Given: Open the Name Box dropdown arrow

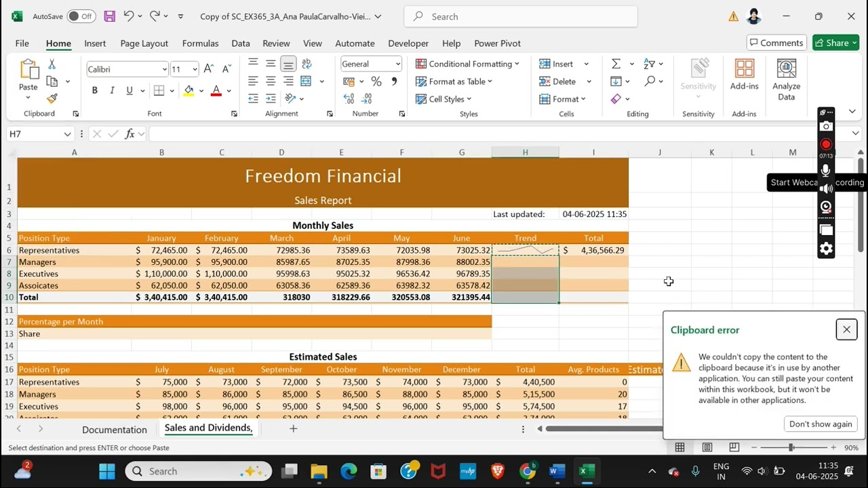Looking at the screenshot, I should pos(67,134).
